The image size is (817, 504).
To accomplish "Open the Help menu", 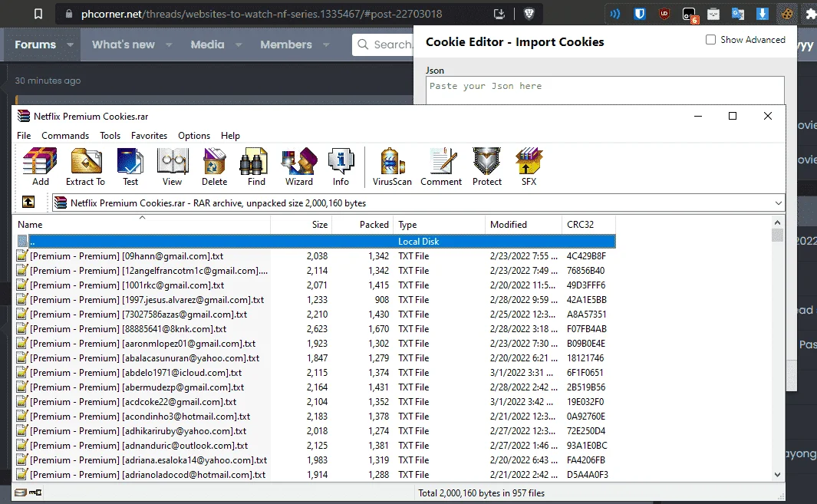I will [x=230, y=136].
